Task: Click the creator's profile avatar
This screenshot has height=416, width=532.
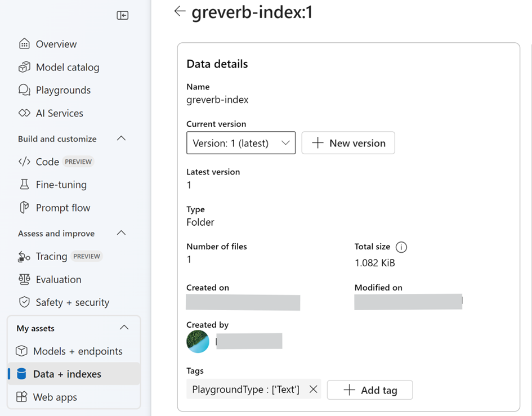Action: 198,342
